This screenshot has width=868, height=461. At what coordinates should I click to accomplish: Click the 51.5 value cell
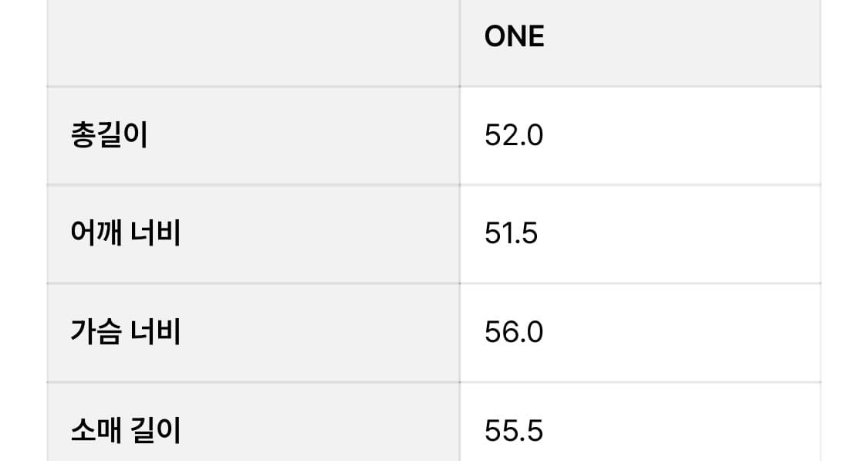tap(511, 234)
